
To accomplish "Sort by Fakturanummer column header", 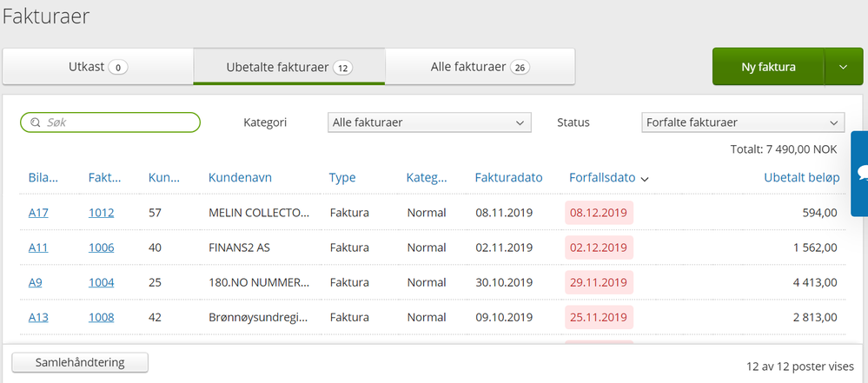I will (x=104, y=178).
